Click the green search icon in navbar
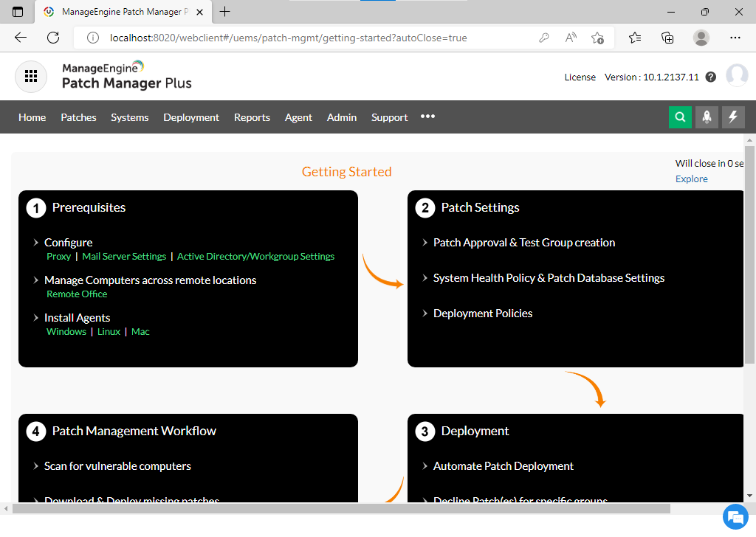 680,117
